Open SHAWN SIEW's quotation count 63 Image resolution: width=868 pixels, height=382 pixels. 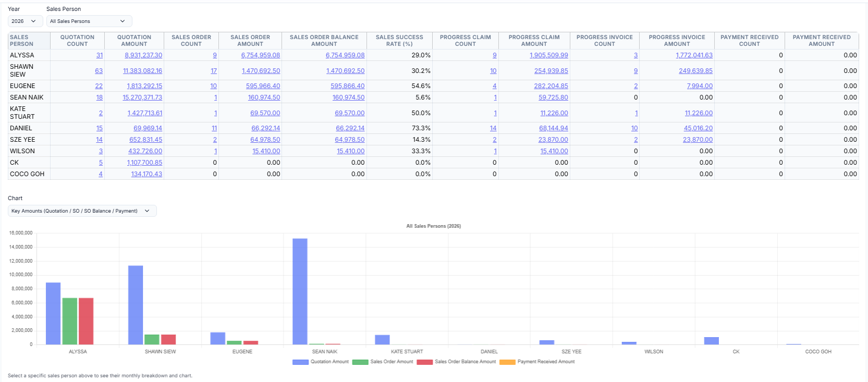click(99, 71)
